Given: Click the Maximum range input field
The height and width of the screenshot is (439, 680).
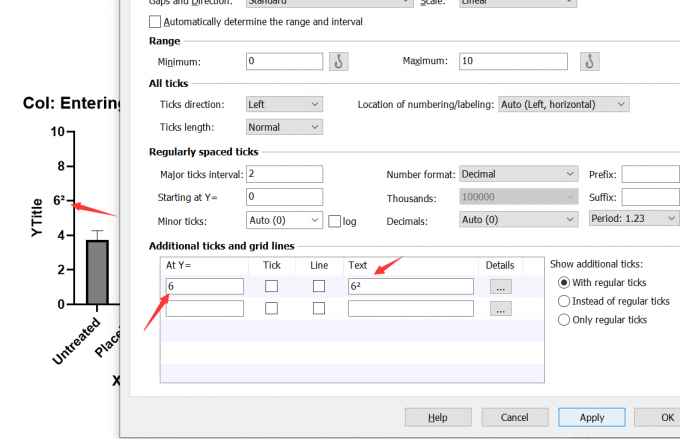Looking at the screenshot, I should [513, 61].
